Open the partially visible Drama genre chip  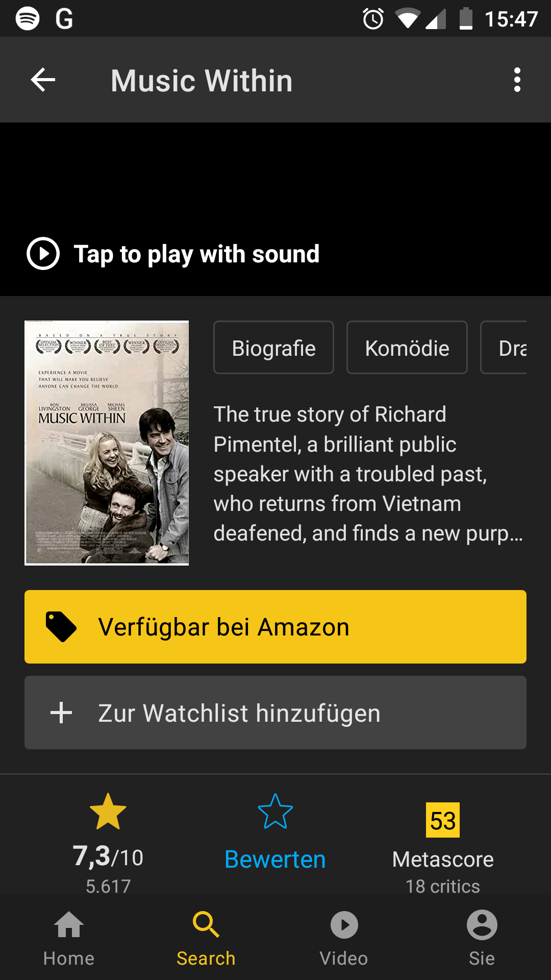tap(504, 348)
